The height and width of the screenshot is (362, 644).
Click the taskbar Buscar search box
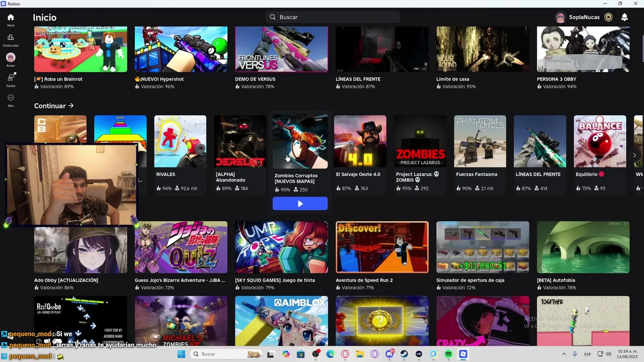[226, 354]
